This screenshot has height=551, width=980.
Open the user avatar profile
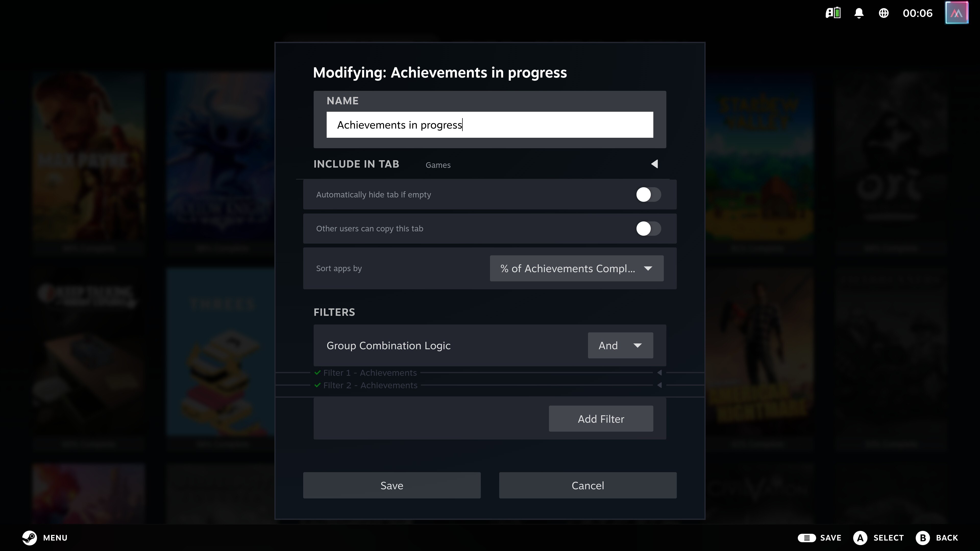[957, 13]
